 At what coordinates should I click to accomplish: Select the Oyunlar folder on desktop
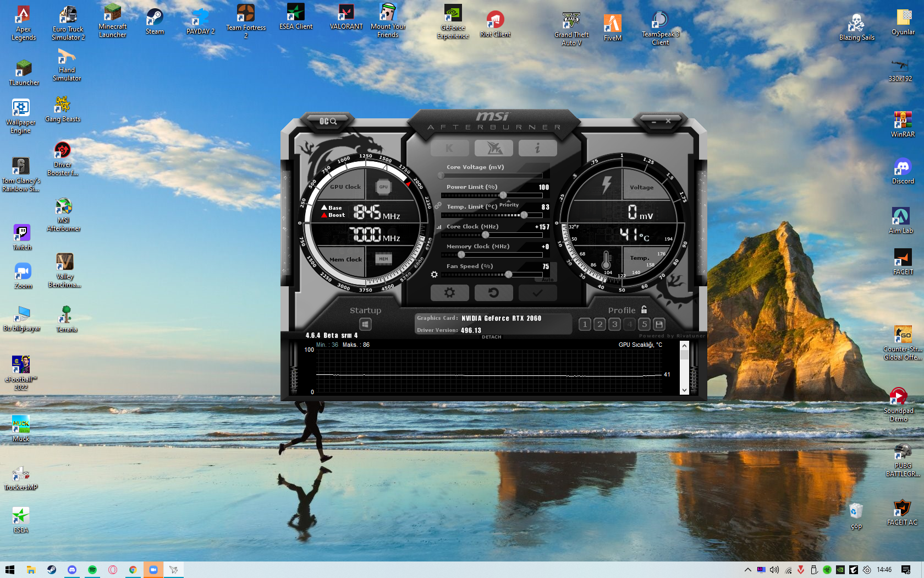tap(903, 22)
